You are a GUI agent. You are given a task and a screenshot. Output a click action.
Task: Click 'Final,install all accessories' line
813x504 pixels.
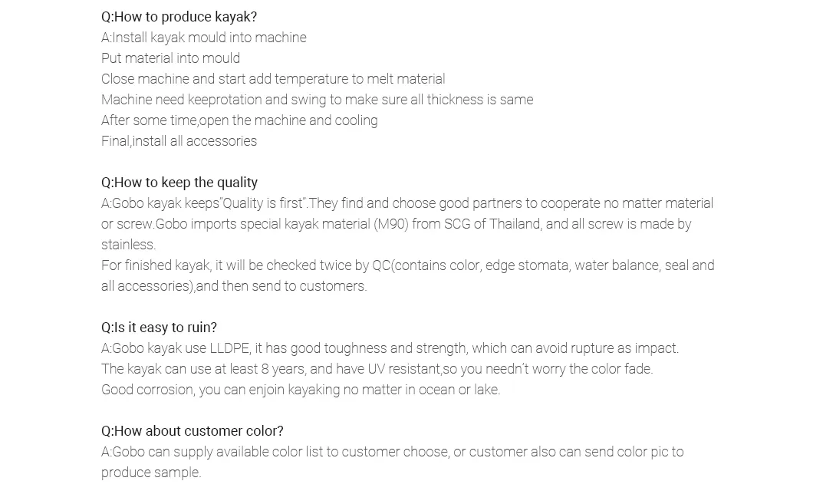(x=179, y=141)
